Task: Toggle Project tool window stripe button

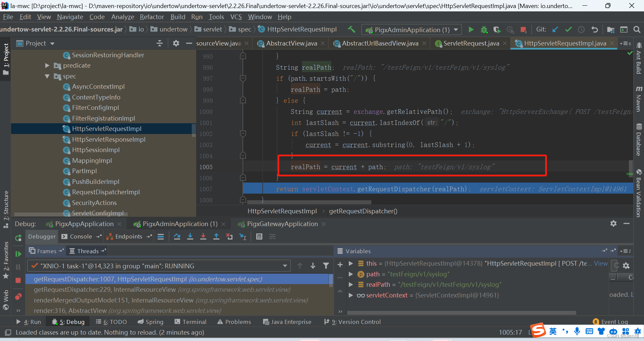Action: (6, 59)
